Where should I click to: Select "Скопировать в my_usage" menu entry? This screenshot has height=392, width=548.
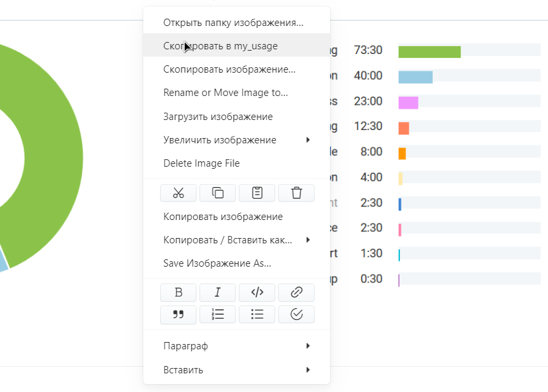221,46
